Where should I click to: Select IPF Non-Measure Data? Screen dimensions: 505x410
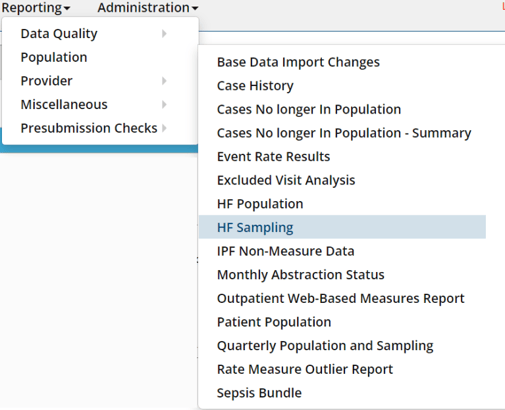tap(342, 251)
